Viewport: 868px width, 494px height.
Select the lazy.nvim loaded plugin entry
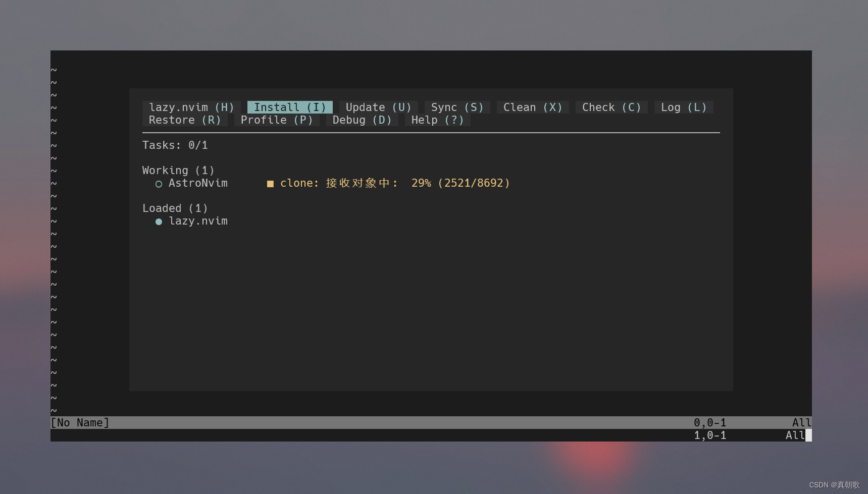pos(198,221)
